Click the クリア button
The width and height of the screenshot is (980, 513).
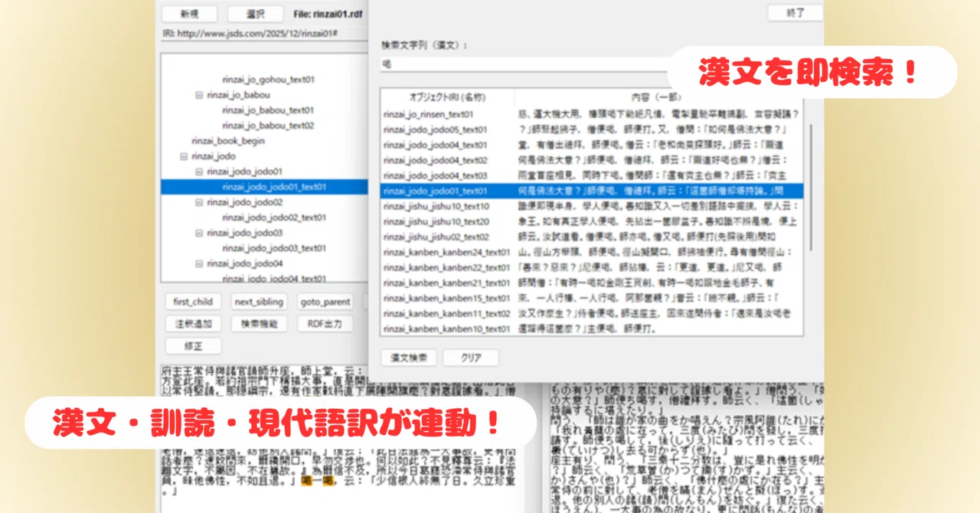coord(470,358)
